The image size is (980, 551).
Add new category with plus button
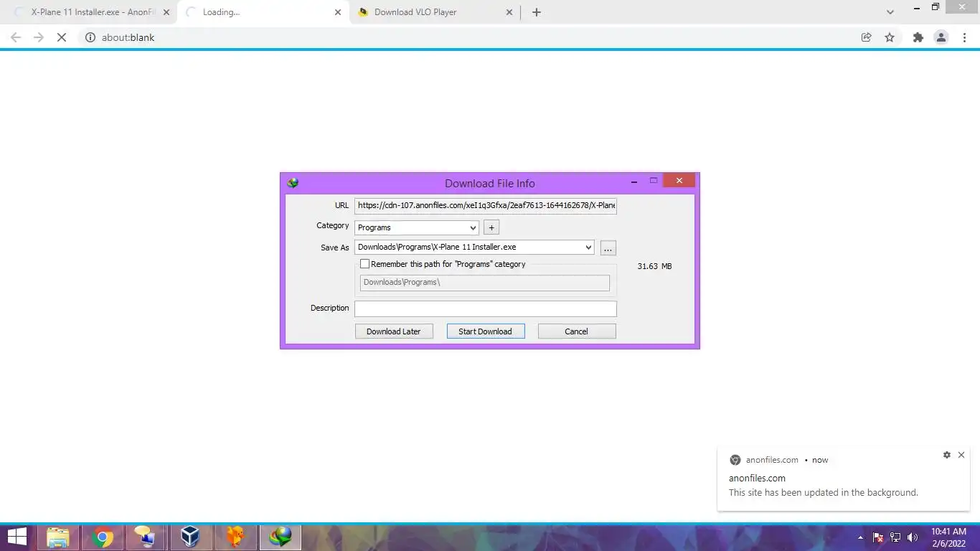click(491, 227)
